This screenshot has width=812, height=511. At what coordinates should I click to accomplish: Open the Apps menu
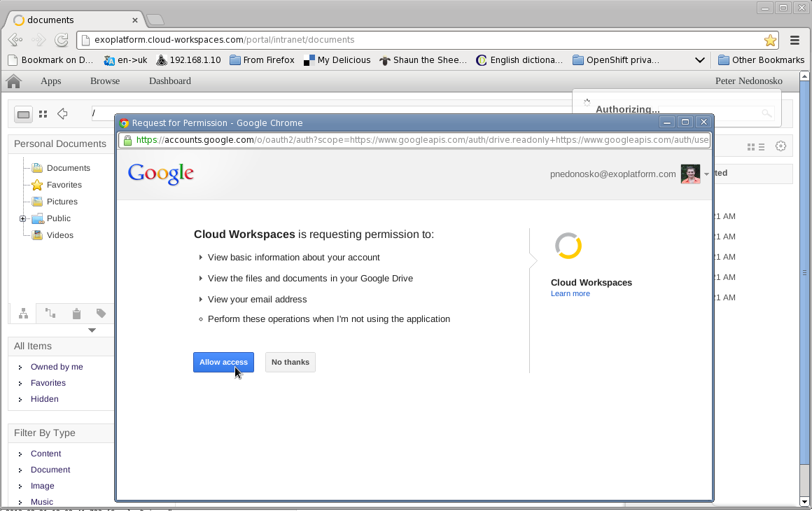pos(50,80)
